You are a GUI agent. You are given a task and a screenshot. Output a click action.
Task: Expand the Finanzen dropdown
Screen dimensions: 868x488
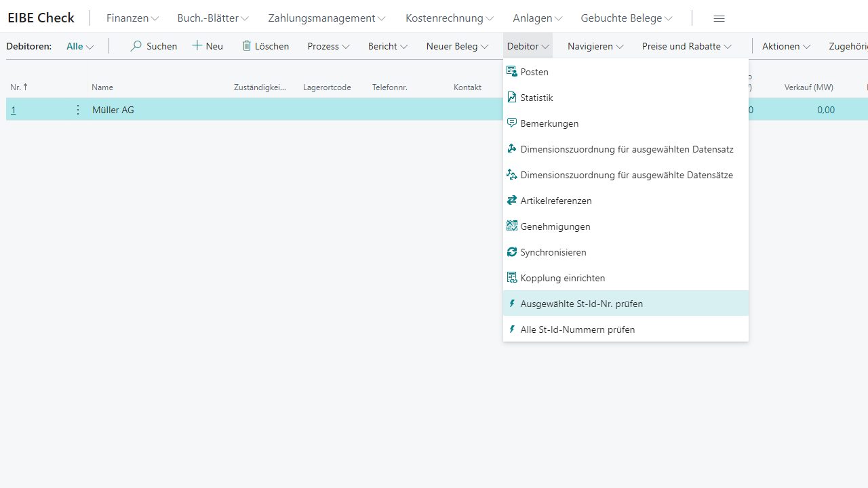tap(132, 18)
